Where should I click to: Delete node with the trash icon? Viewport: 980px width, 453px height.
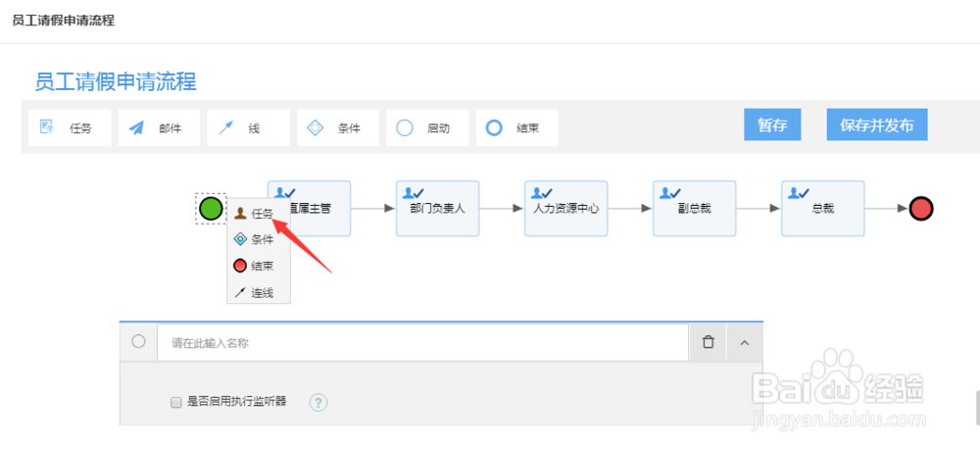[709, 342]
